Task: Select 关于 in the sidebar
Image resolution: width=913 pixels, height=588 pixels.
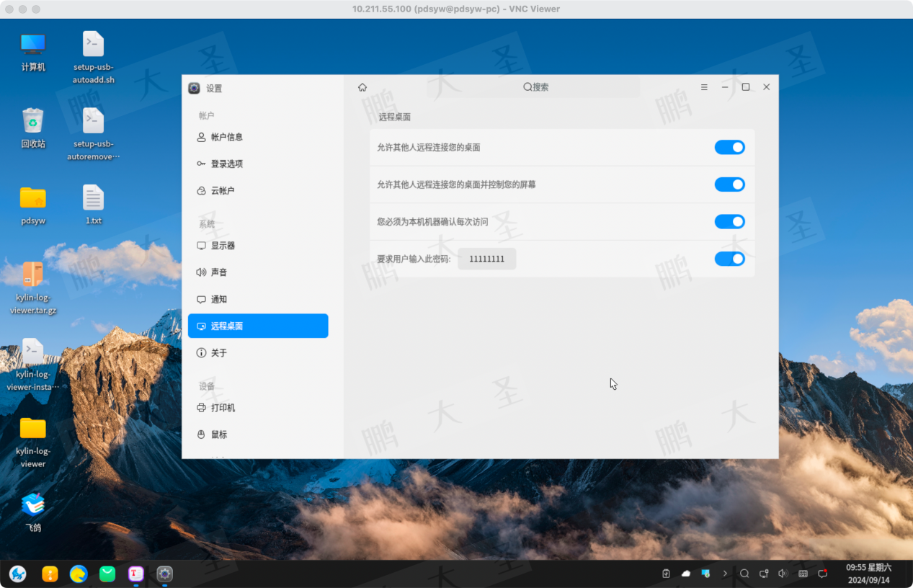Action: tap(258, 353)
